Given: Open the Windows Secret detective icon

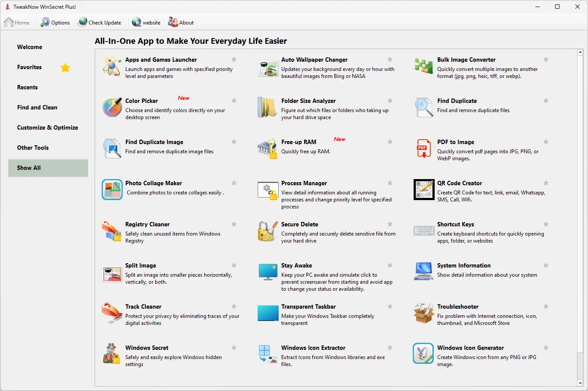Looking at the screenshot, I should pos(112,355).
